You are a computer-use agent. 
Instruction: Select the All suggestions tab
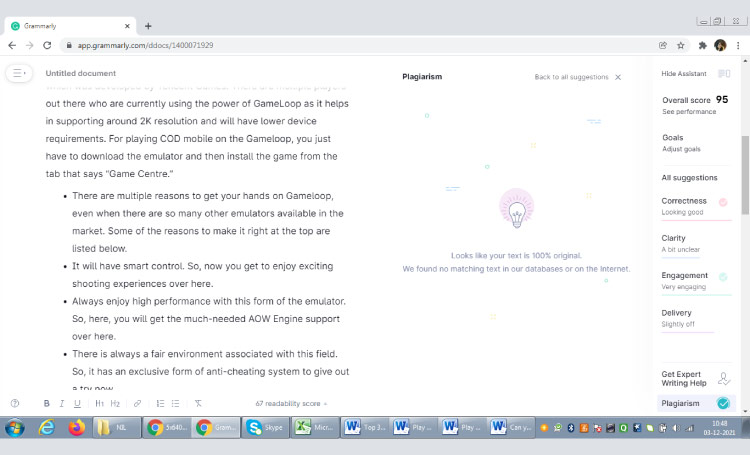coord(689,178)
